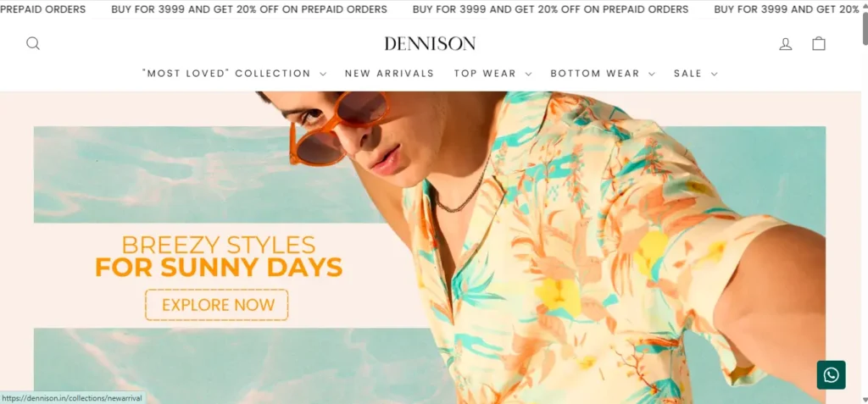Expand the chevron beside Bottom Wear

652,75
